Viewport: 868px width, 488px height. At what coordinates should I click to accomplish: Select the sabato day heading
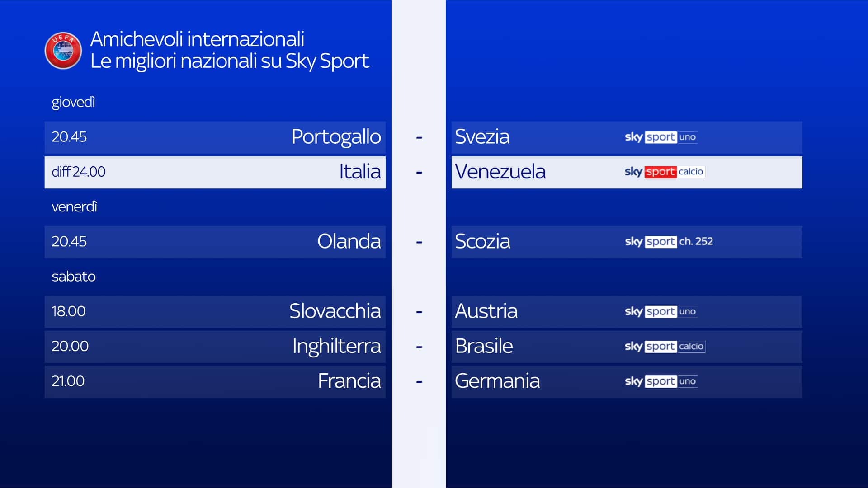pos(73,277)
